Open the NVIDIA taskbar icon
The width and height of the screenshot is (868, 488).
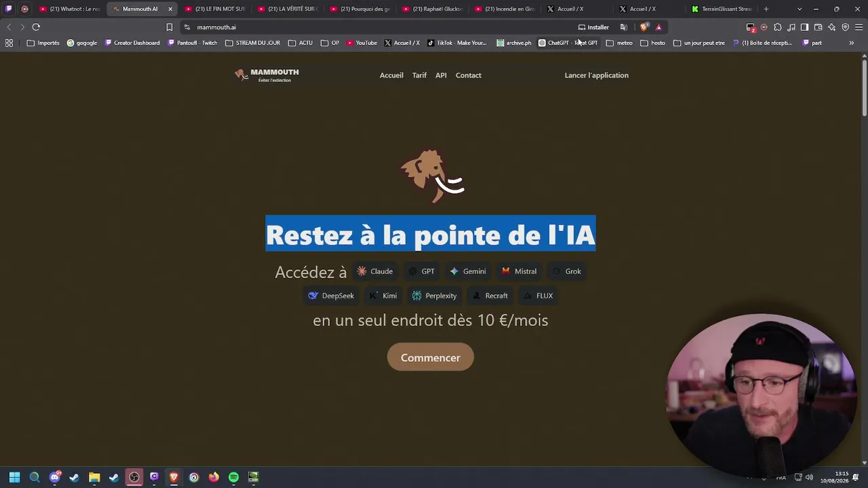[253, 477]
